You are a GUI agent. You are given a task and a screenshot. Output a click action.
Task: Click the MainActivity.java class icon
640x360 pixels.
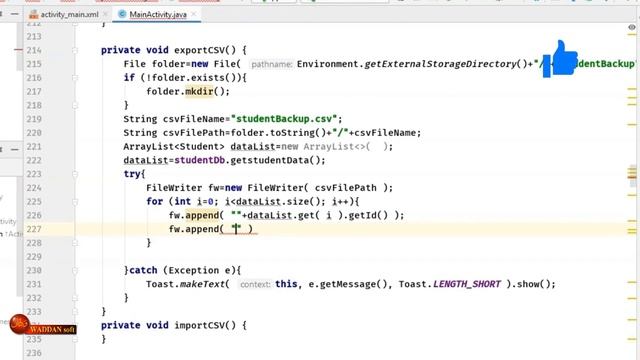pyautogui.click(x=122, y=14)
